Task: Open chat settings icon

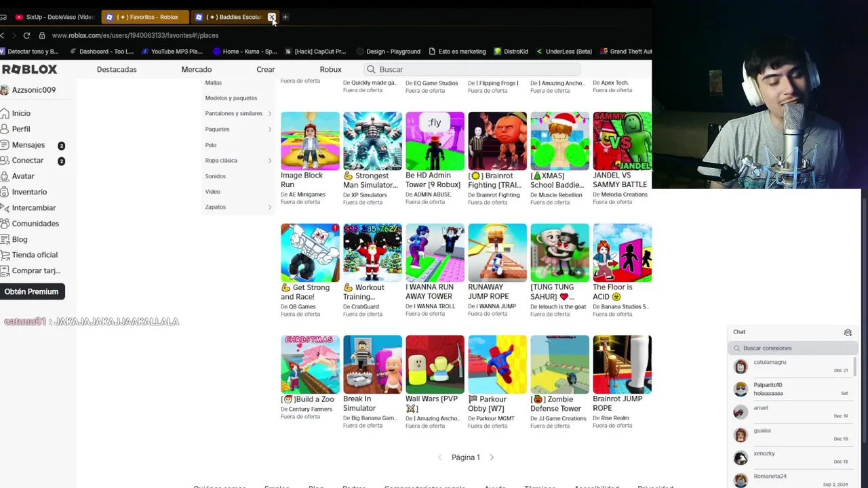Action: 848,332
